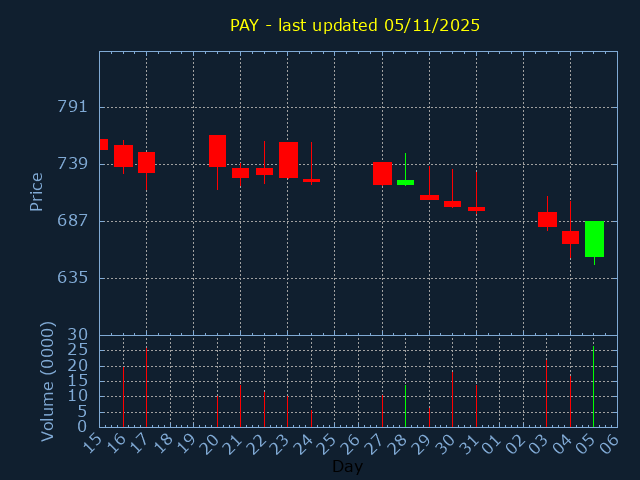Screen dimensions: 640x480
Task: Click the red volume bar on day 03
Action: (546, 393)
